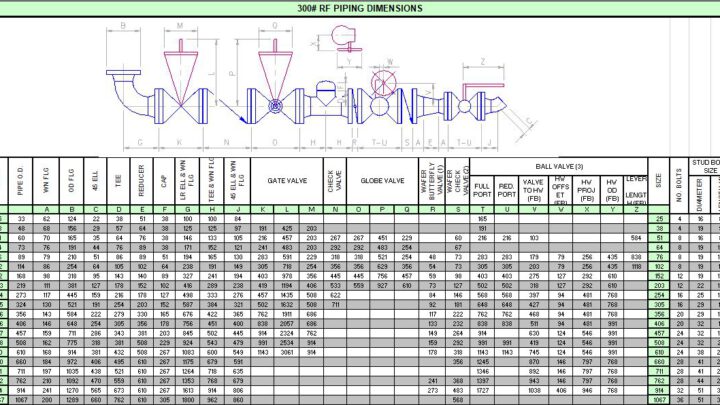Viewport: 720px width, 405px height.
Task: Select the "CAP" column header
Action: coord(164,181)
